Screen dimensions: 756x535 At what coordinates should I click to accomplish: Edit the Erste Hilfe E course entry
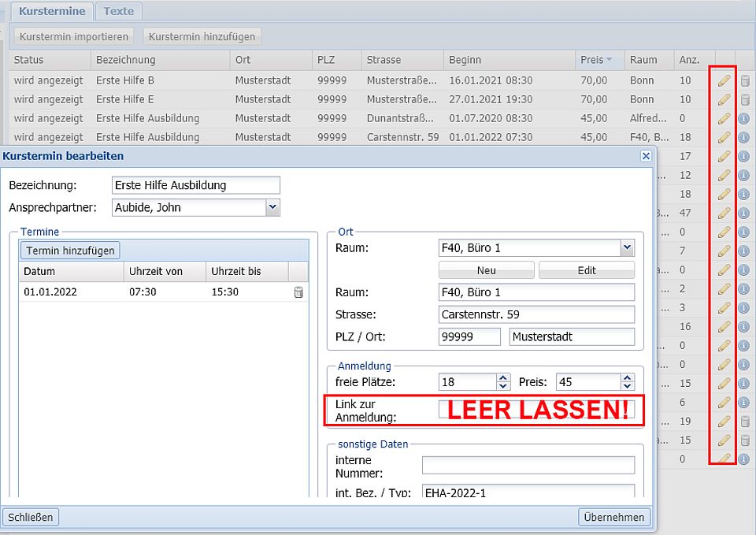pyautogui.click(x=724, y=99)
